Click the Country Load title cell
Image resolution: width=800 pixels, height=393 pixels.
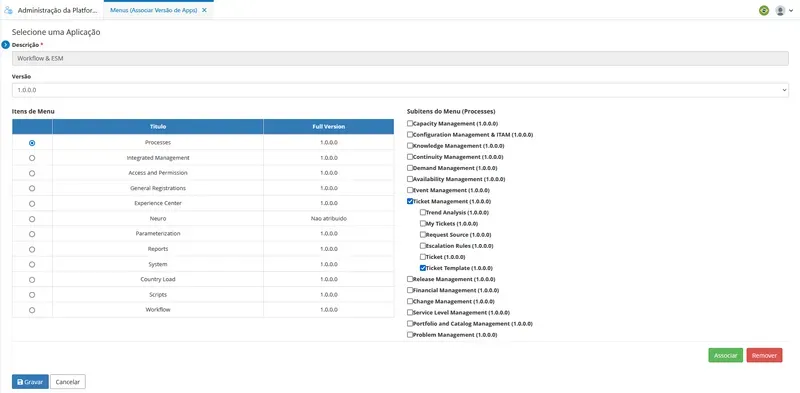click(x=158, y=279)
